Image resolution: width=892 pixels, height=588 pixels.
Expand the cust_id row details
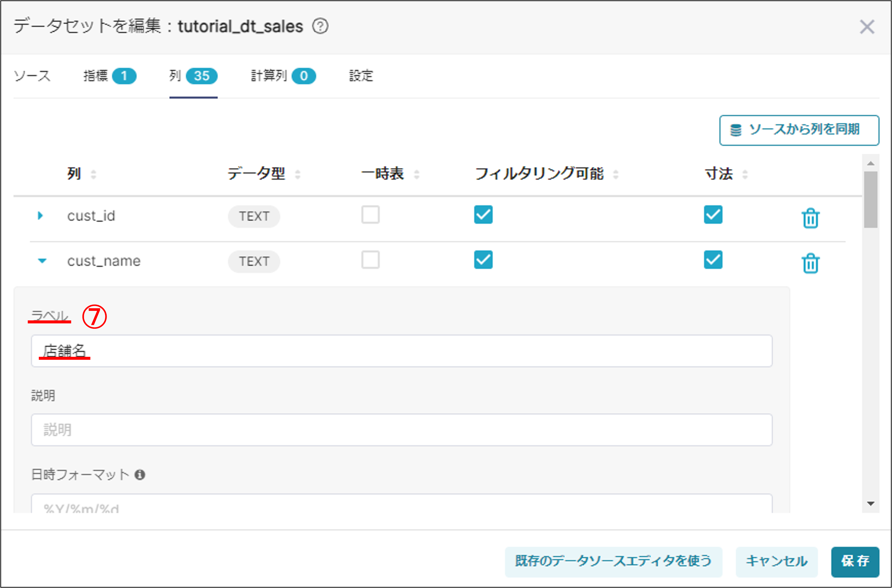tap(41, 216)
